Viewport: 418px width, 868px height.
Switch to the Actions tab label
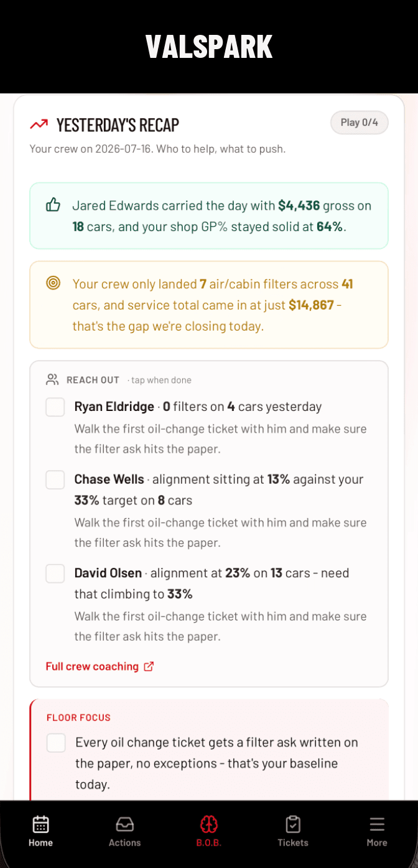pos(124,842)
